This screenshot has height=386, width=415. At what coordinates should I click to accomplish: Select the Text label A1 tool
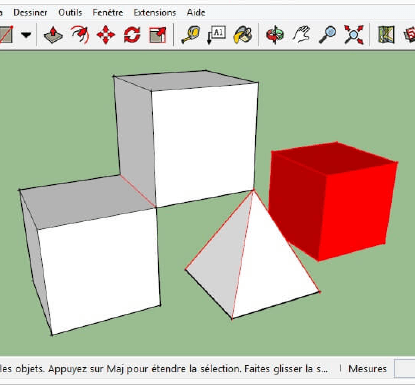point(216,35)
